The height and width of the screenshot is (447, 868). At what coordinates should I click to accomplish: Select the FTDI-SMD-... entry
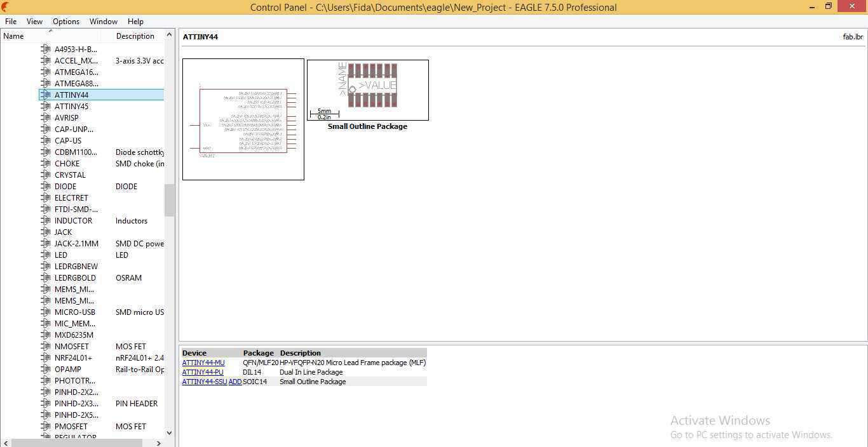[x=76, y=209]
